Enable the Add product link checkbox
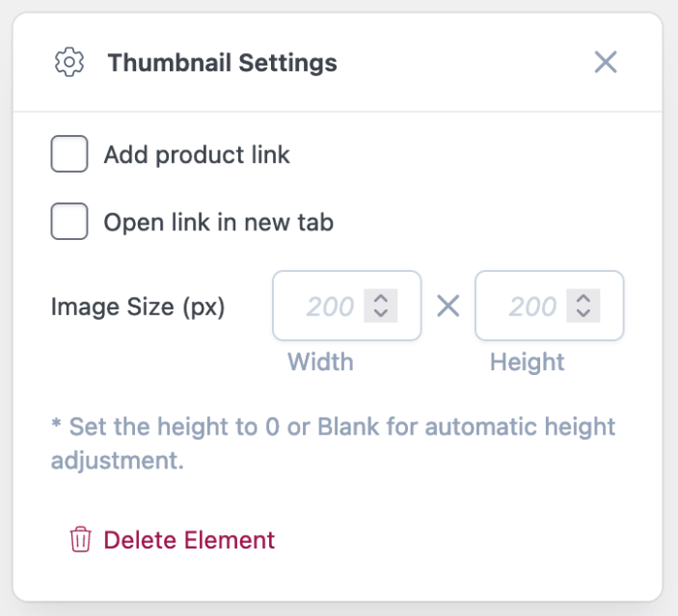The height and width of the screenshot is (616, 678). pos(69,154)
